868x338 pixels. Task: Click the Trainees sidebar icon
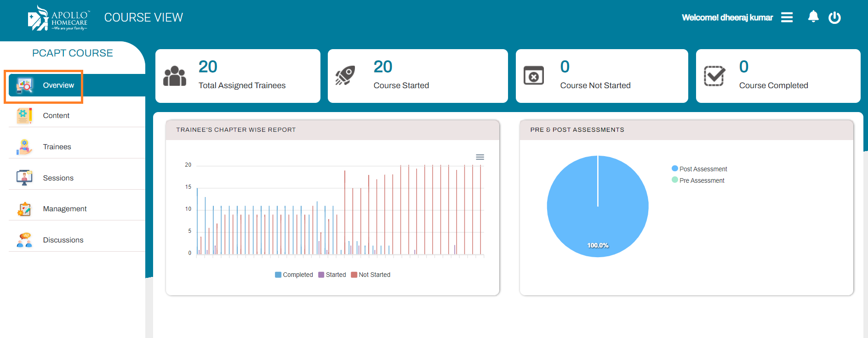24,147
